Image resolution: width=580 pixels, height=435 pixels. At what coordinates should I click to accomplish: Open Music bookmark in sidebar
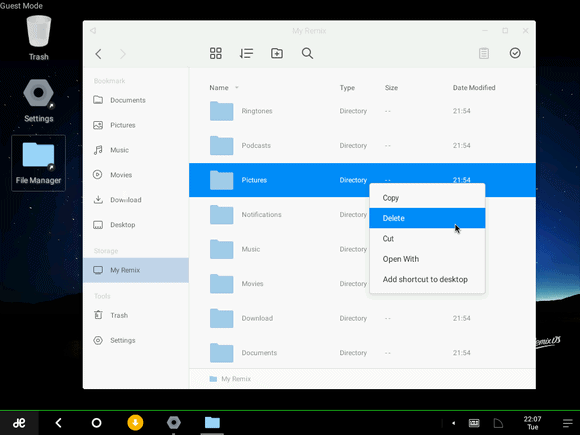point(136,150)
